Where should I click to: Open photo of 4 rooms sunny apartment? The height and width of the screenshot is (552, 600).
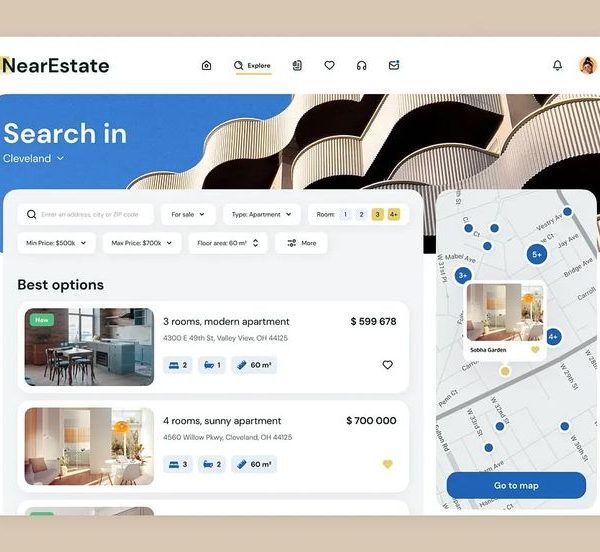click(89, 446)
